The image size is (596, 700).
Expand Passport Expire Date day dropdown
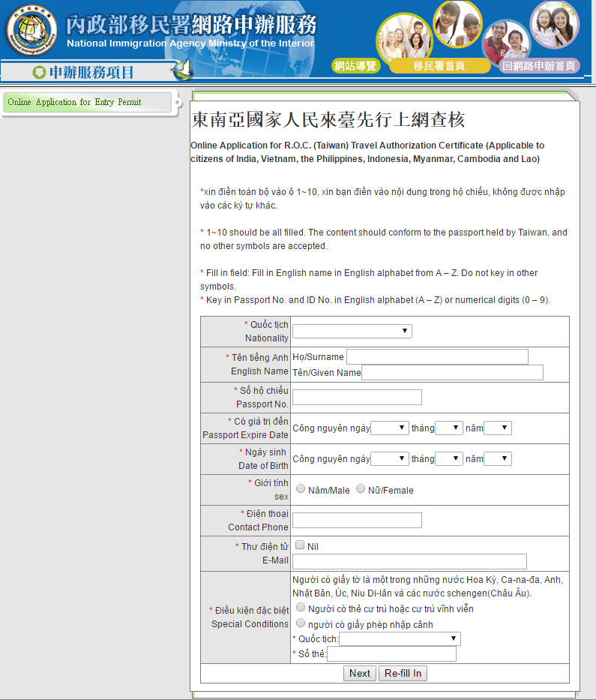point(389,428)
